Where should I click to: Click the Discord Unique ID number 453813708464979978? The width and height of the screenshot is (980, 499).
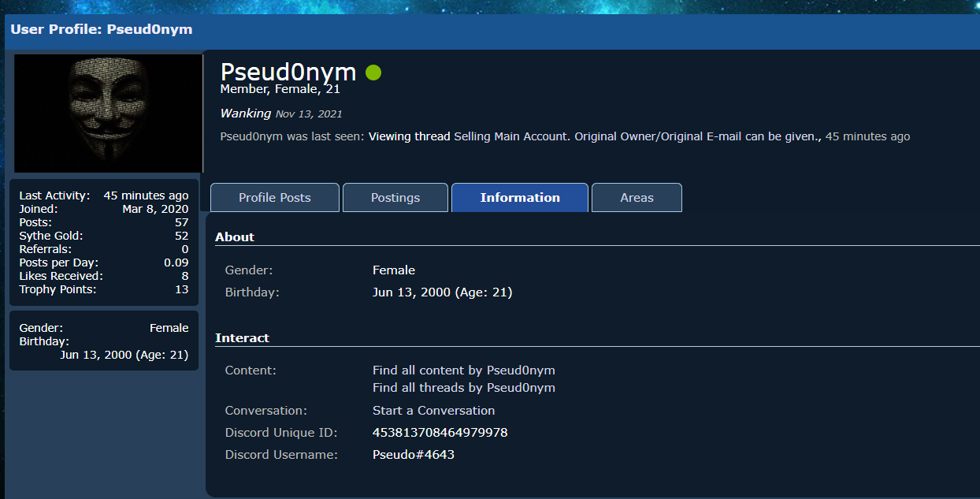tap(440, 433)
